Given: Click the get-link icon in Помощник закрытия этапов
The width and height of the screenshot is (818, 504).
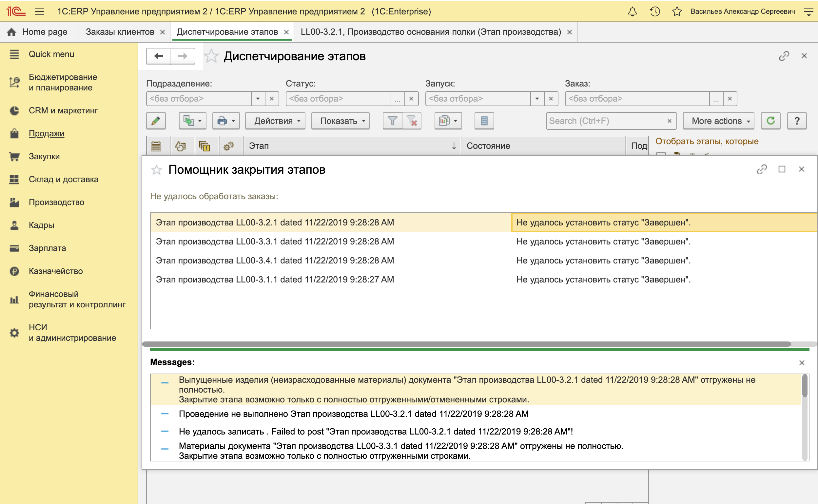Looking at the screenshot, I should tap(762, 169).
